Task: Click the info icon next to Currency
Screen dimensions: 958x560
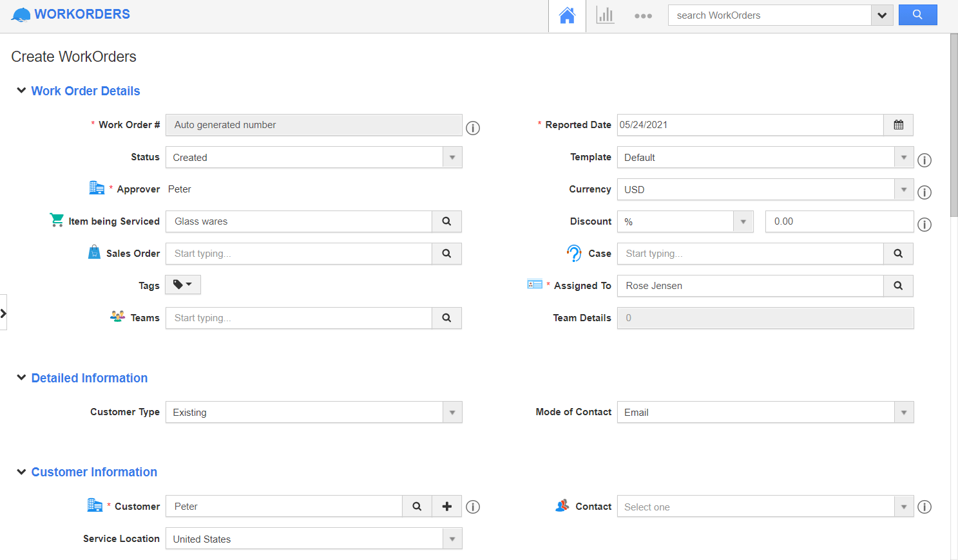Action: click(924, 192)
